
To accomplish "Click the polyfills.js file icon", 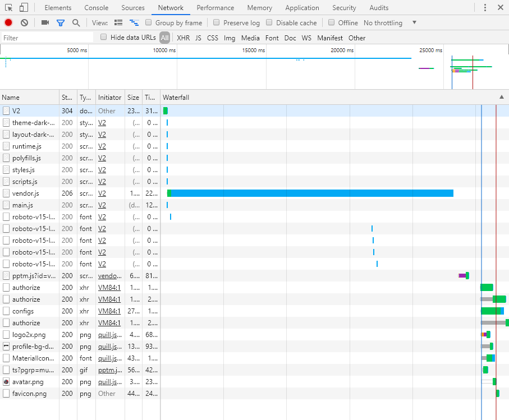I will pyautogui.click(x=6, y=158).
